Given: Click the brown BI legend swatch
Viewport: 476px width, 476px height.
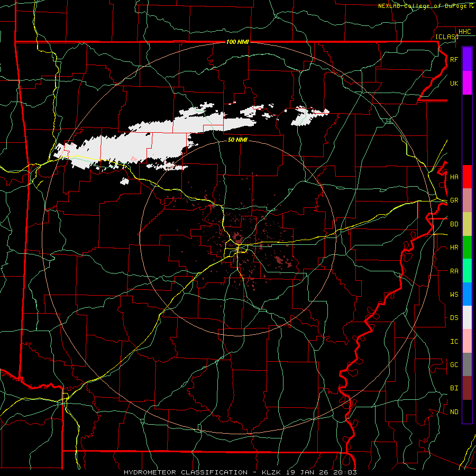Looking at the screenshot, I should [x=467, y=388].
